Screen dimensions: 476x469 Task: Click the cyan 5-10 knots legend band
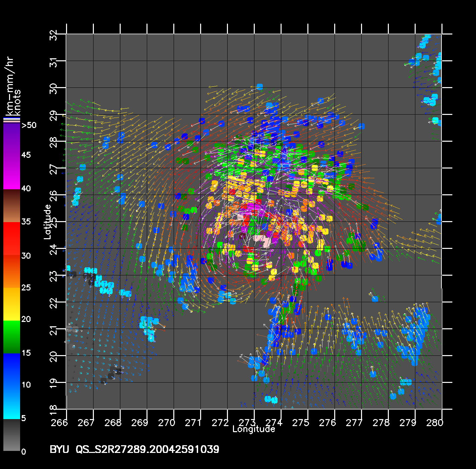[x=12, y=402]
